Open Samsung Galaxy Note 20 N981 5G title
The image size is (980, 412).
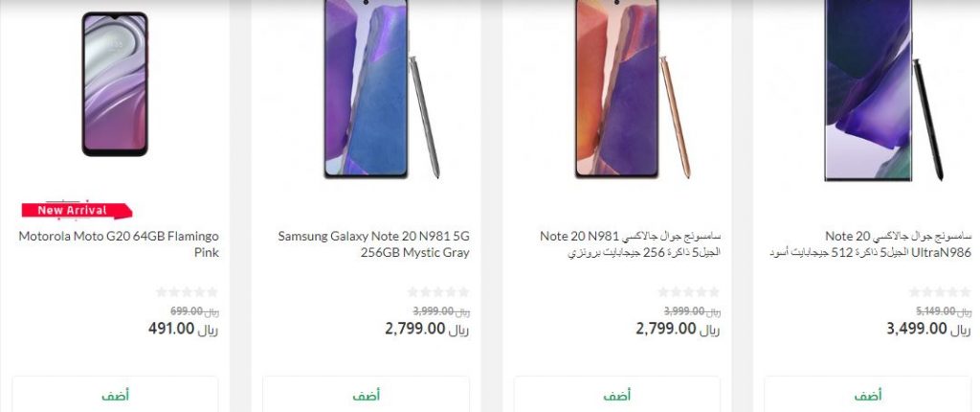[x=374, y=244]
